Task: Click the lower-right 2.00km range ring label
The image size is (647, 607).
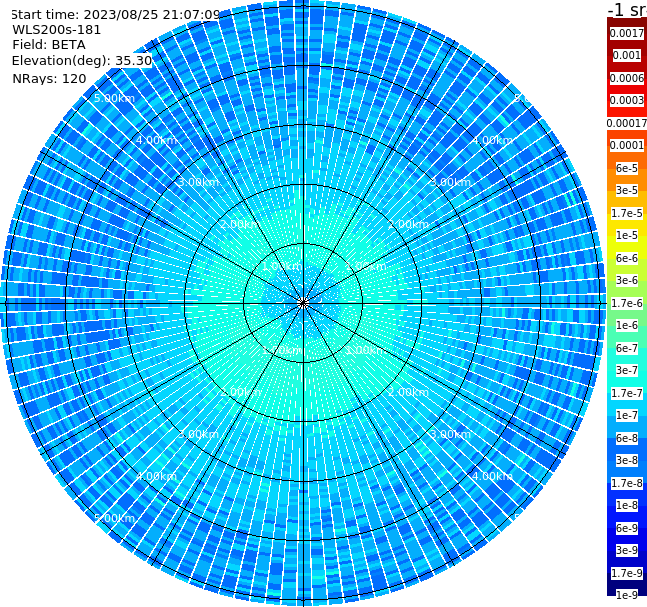Action: [409, 392]
